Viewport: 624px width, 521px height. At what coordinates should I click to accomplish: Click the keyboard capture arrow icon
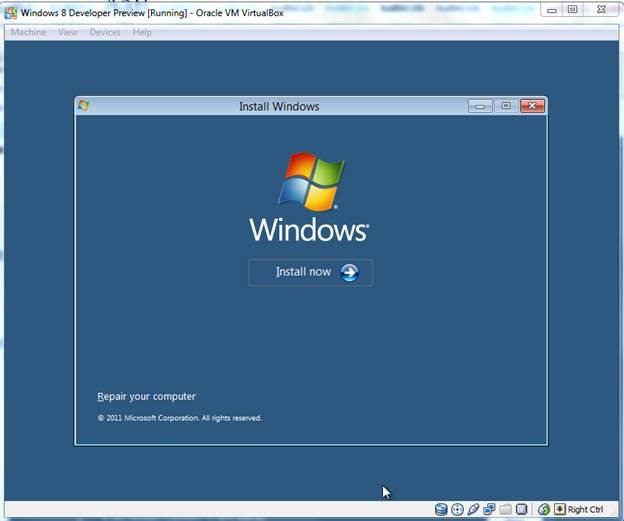tap(560, 509)
